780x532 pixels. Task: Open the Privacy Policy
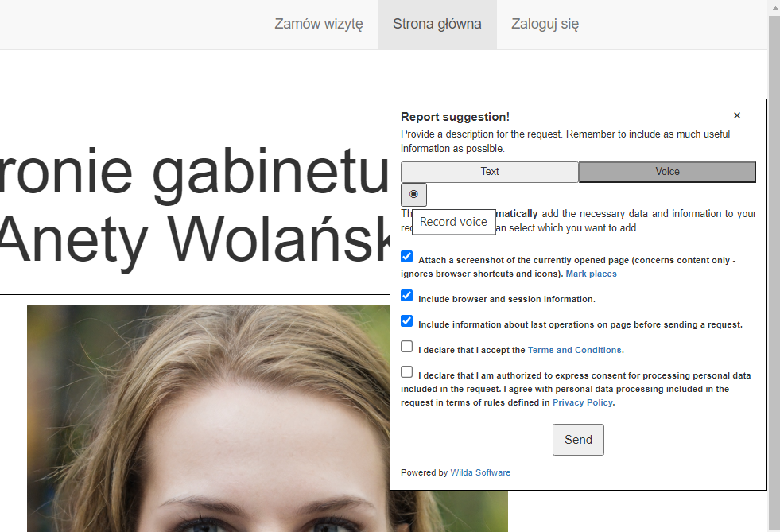[x=582, y=402]
